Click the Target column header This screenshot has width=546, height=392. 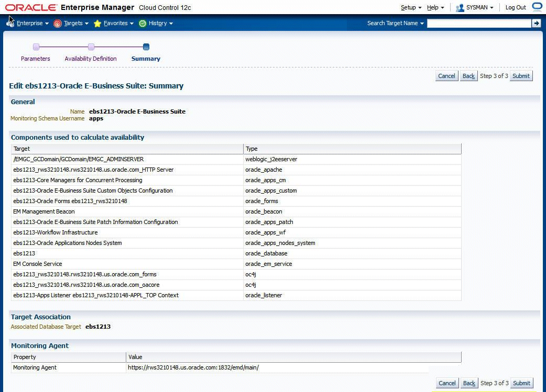coord(127,149)
